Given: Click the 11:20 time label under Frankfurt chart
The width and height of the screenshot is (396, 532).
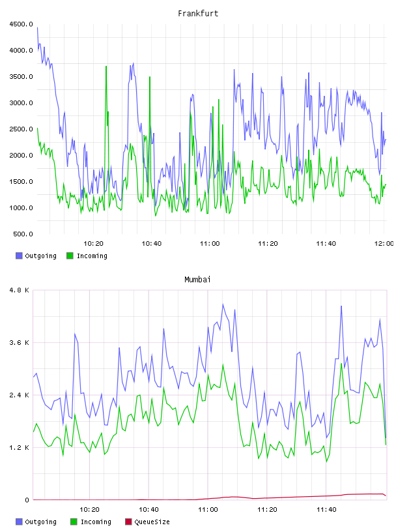Looking at the screenshot, I should (x=268, y=244).
